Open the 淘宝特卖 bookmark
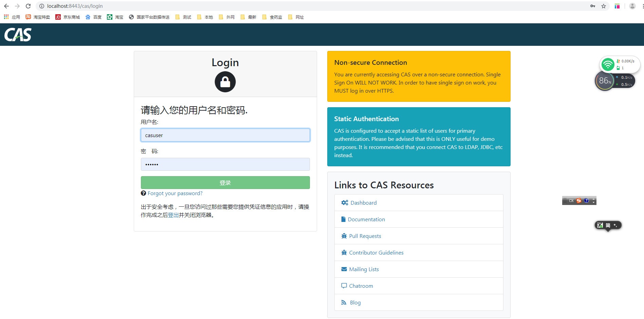The image size is (644, 319). click(x=38, y=17)
